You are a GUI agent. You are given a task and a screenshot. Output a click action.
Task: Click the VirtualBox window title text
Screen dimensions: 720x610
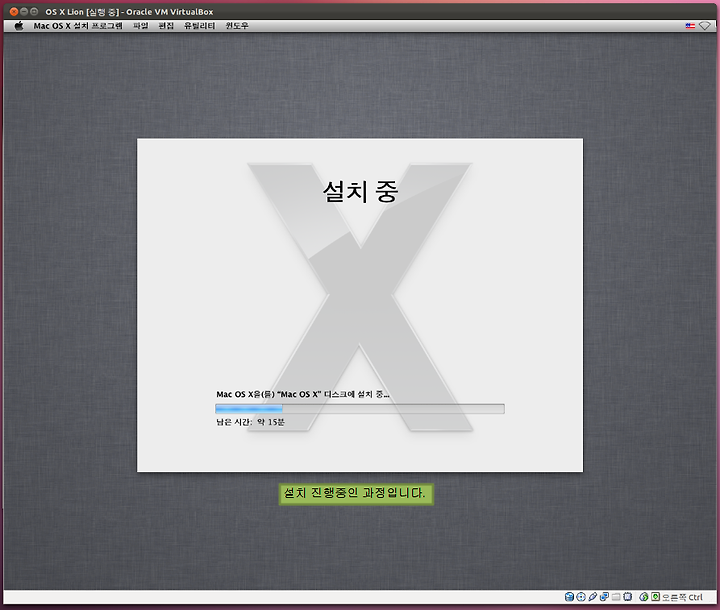[x=129, y=12]
